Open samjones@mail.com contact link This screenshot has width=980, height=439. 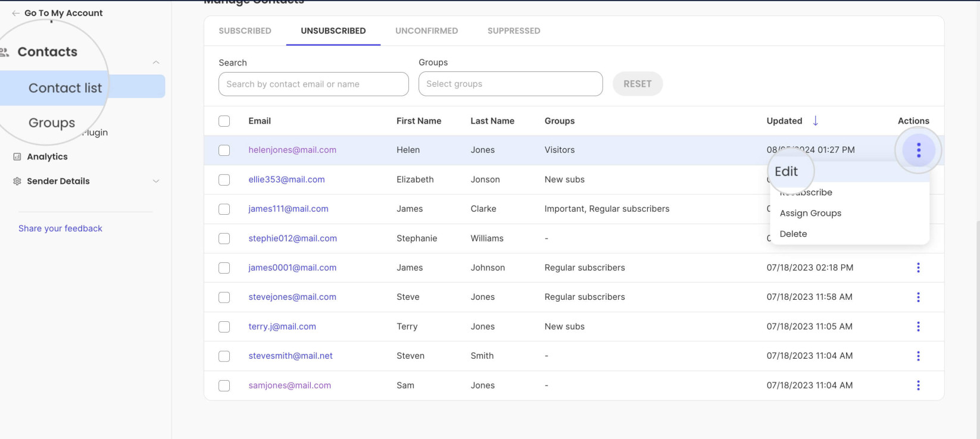pos(289,385)
